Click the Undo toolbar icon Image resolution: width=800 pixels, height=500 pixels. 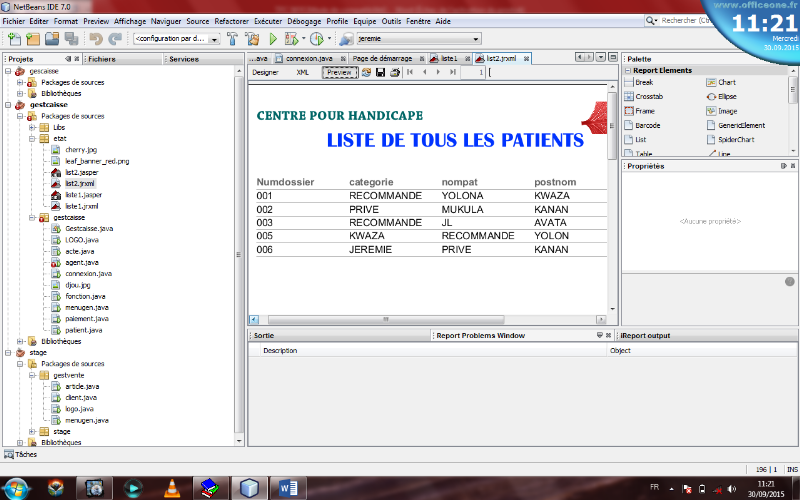(96, 39)
